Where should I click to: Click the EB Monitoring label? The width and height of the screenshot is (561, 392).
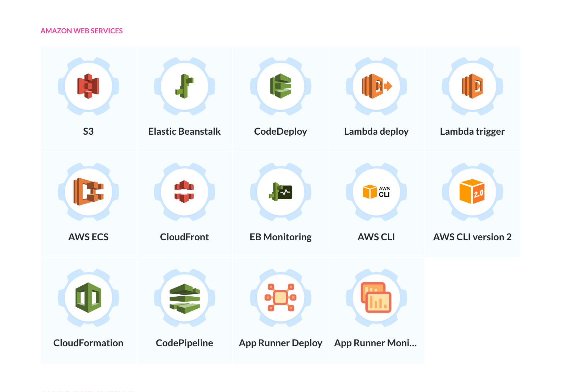pyautogui.click(x=280, y=237)
